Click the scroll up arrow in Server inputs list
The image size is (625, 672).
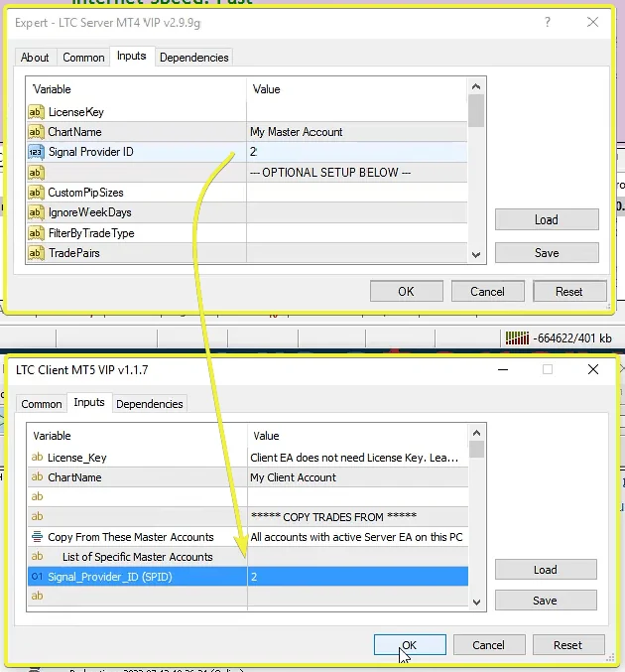coord(476,87)
